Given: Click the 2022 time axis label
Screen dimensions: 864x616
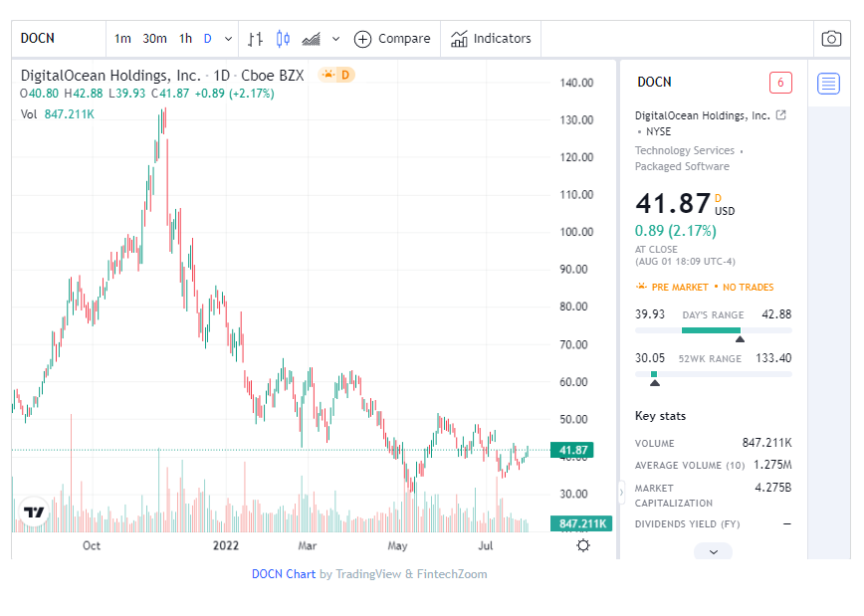Looking at the screenshot, I should [226, 545].
